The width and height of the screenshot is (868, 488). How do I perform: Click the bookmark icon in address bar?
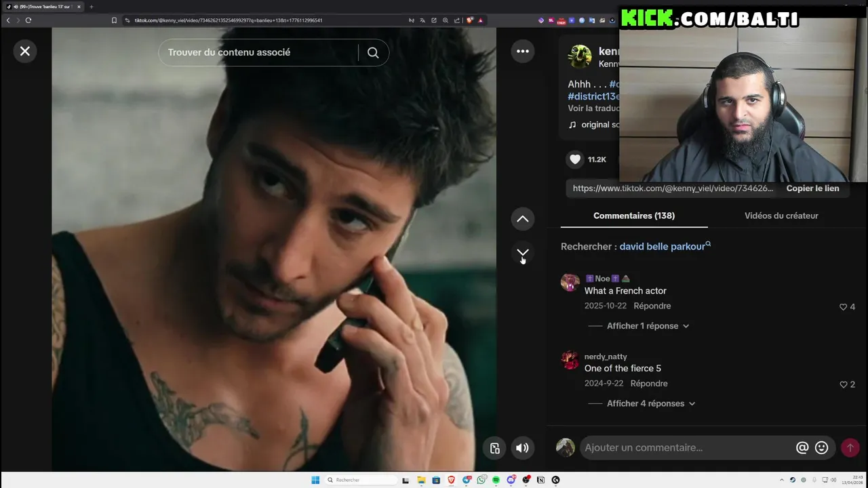click(x=115, y=20)
